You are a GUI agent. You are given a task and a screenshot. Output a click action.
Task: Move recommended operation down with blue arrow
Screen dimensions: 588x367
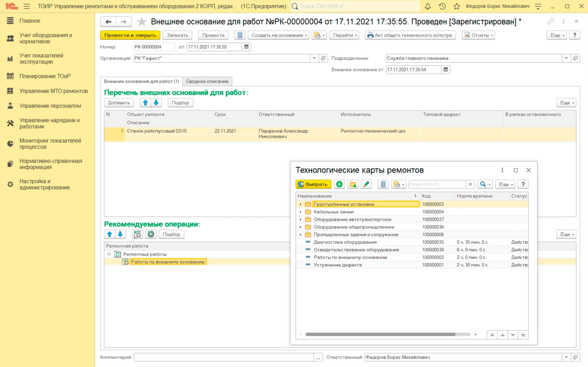pyautogui.click(x=120, y=234)
